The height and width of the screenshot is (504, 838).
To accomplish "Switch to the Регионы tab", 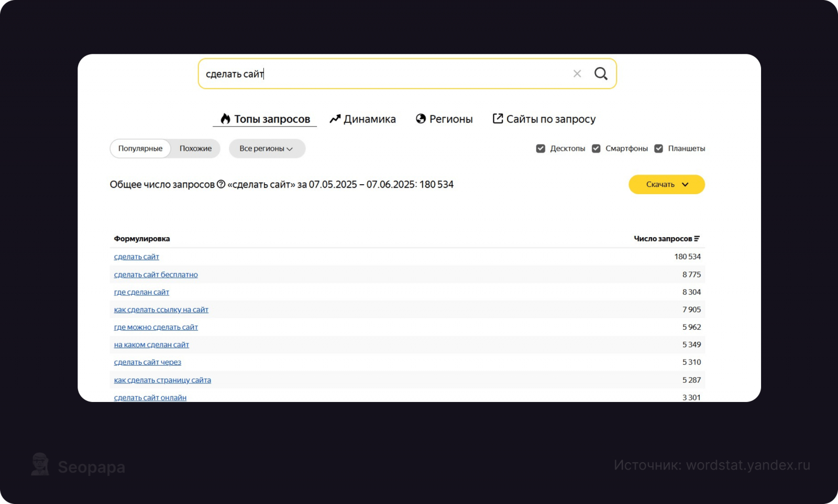I will (444, 119).
